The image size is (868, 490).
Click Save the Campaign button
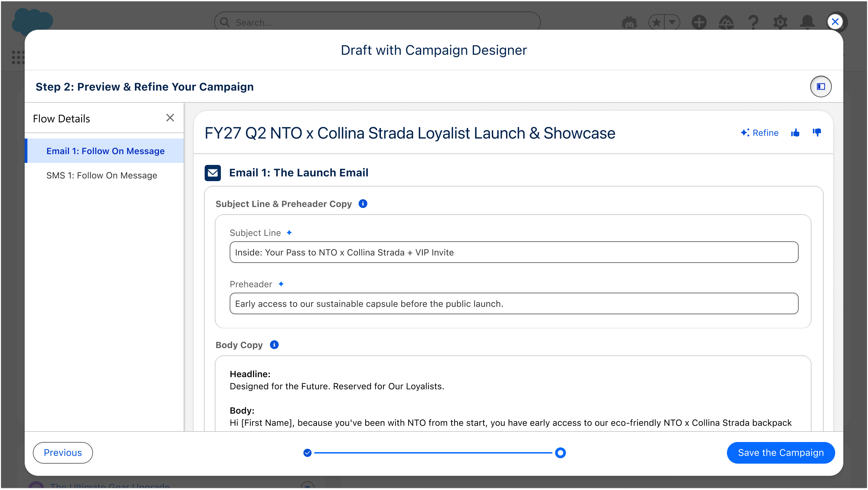pos(781,452)
